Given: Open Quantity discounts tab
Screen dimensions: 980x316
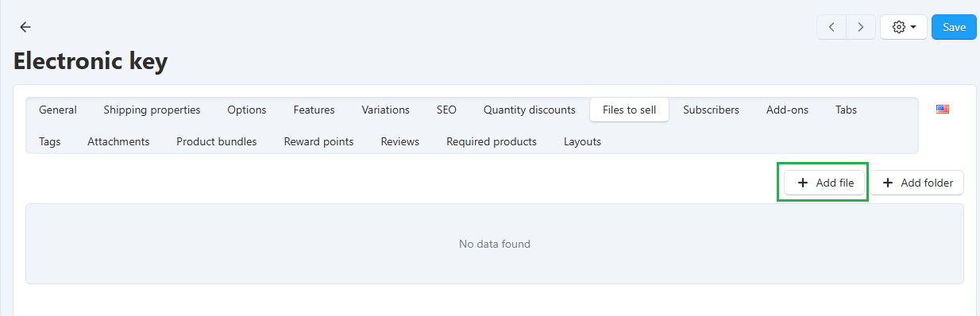Looking at the screenshot, I should 530,110.
